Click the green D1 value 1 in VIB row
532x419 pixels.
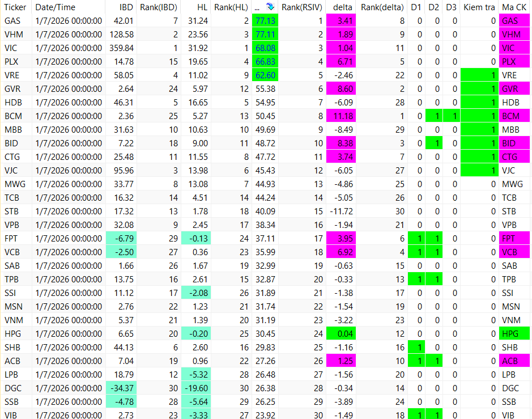(416, 414)
